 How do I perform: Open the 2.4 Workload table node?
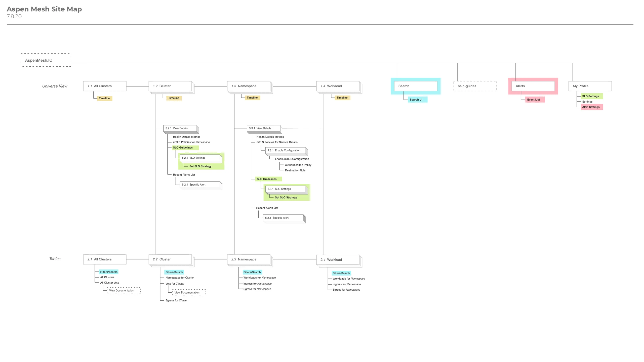[338, 260]
